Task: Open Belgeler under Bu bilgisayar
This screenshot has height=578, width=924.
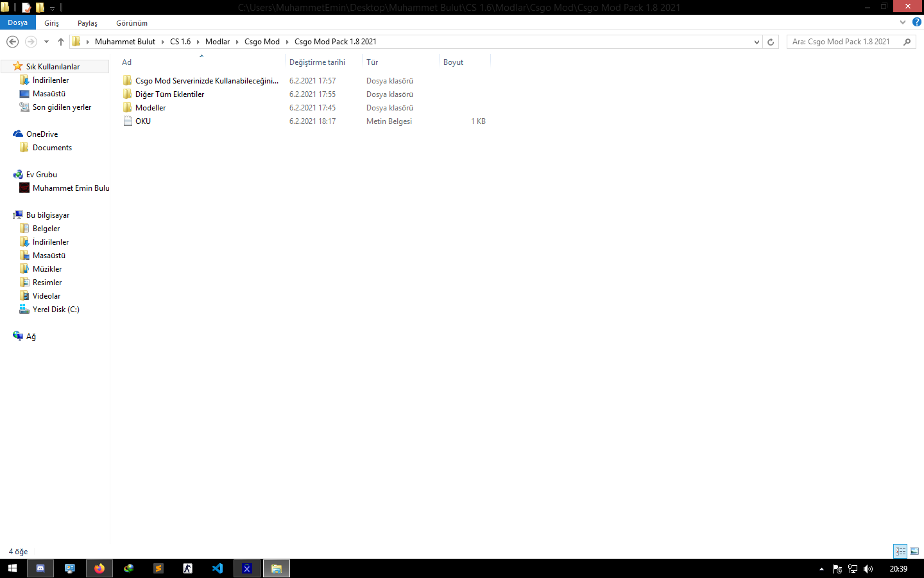Action: 46,229
